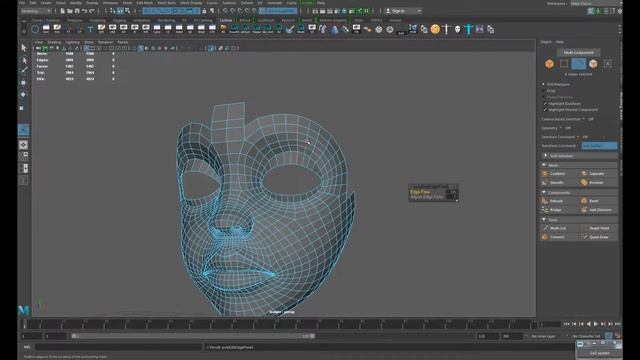
Task: Click the single-pane layout icon in the left sidebar
Action: point(23,145)
